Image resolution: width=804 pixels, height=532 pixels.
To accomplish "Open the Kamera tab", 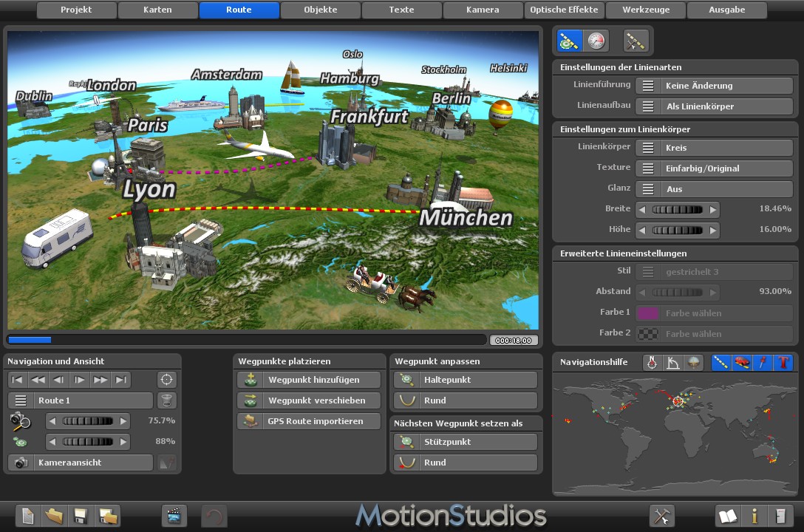I will click(x=483, y=10).
